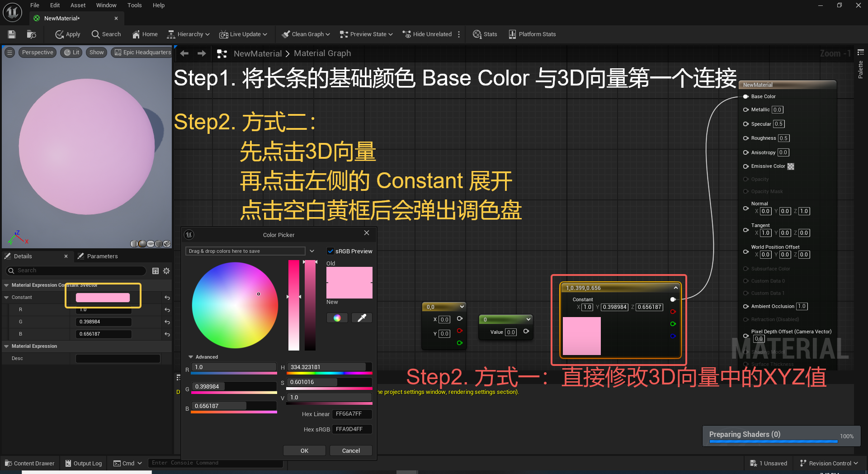This screenshot has width=868, height=474.
Task: Open the Help menu
Action: 159,5
